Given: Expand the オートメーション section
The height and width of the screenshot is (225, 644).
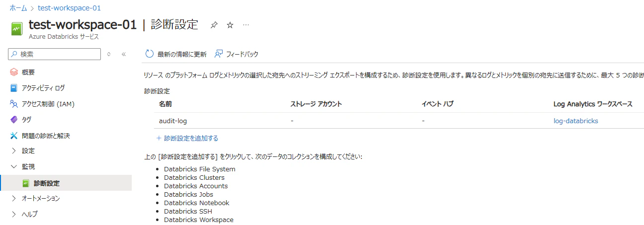Looking at the screenshot, I should tap(14, 198).
